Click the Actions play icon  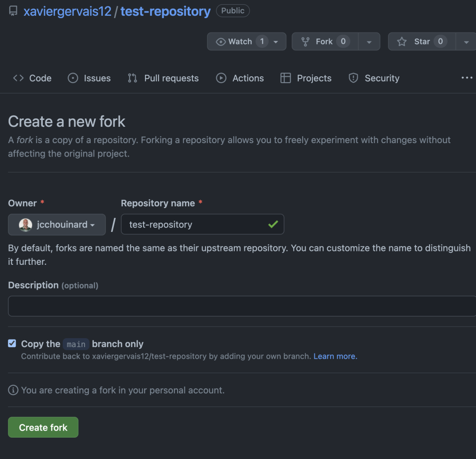point(221,78)
